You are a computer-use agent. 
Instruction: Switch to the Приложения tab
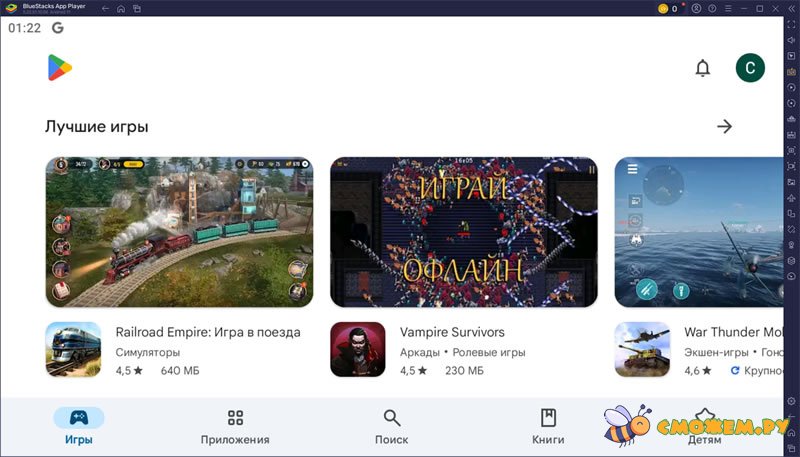pos(235,426)
